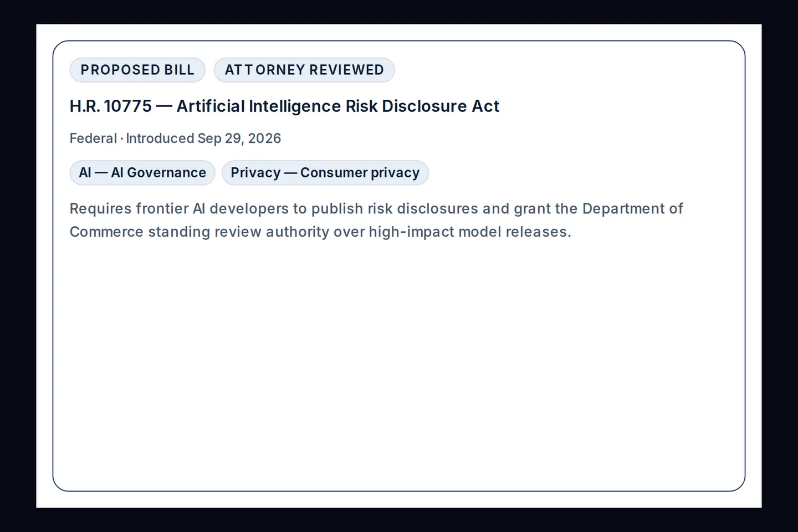Viewport: 798px width, 532px height.
Task: Click the year 2026 in the introduced date
Action: [265, 139]
